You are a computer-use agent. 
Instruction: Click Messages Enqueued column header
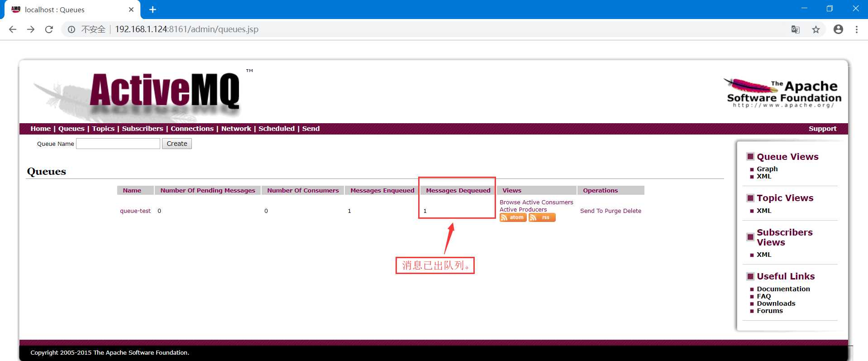382,191
